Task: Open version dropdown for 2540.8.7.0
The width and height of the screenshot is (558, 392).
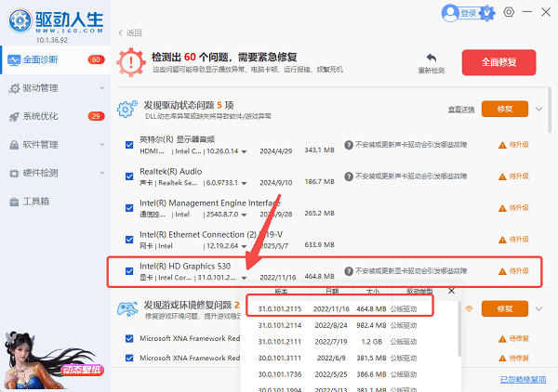Action: 244,215
